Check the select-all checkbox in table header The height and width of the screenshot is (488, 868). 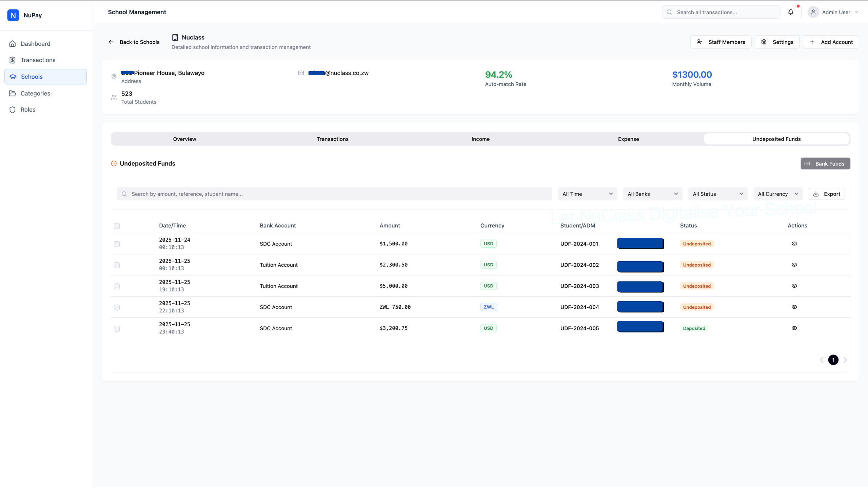117,226
